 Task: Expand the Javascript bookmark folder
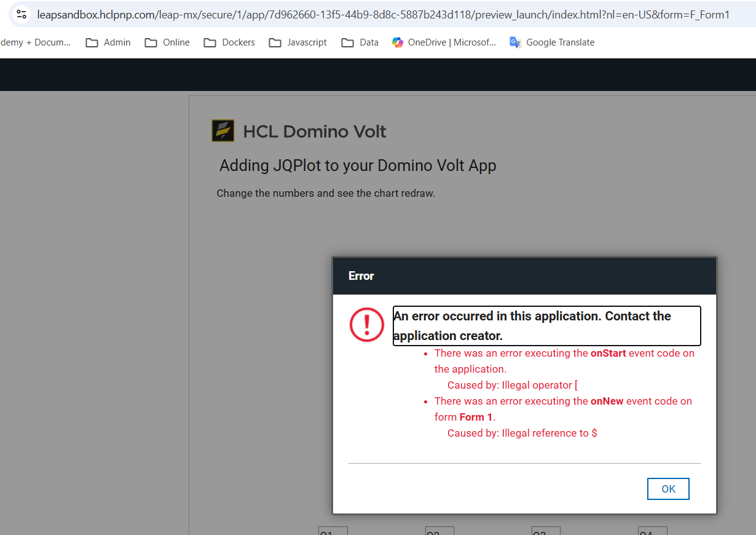[x=298, y=42]
